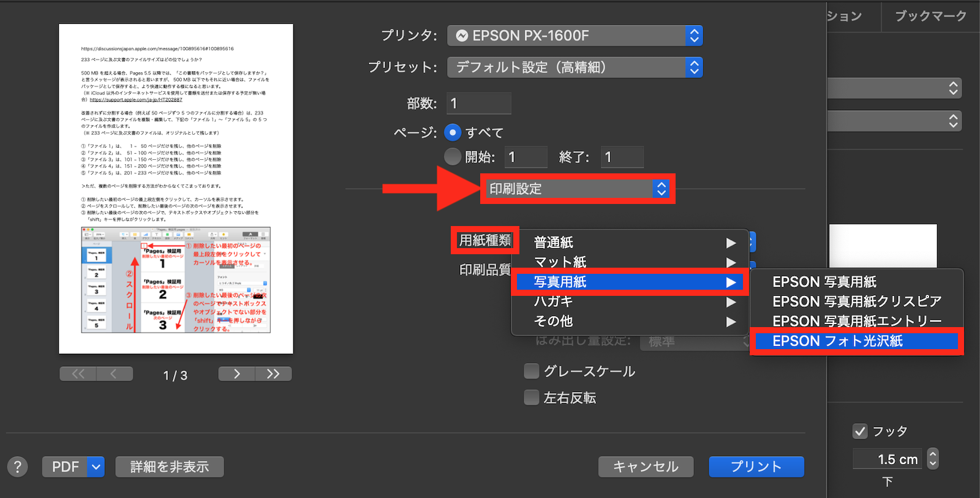This screenshot has width=980, height=498.
Task: Click the PDF button
Action: pos(65,467)
